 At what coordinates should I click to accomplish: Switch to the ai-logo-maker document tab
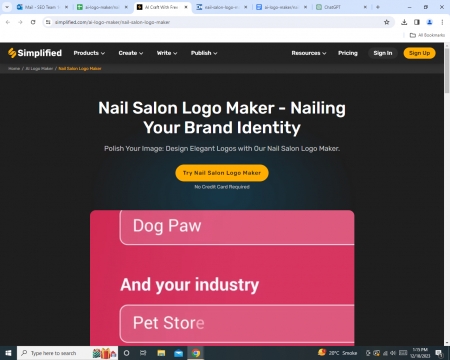[281, 7]
